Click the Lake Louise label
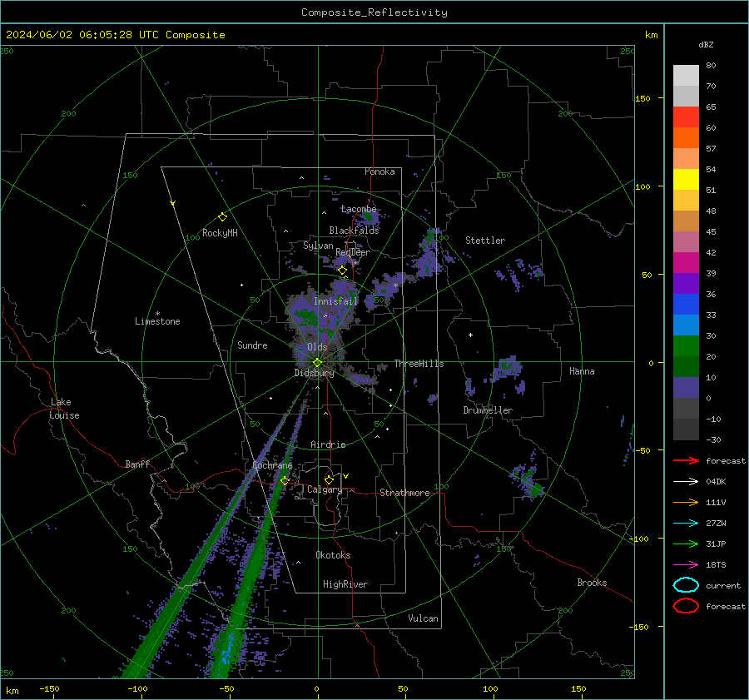This screenshot has width=749, height=700. [64, 409]
